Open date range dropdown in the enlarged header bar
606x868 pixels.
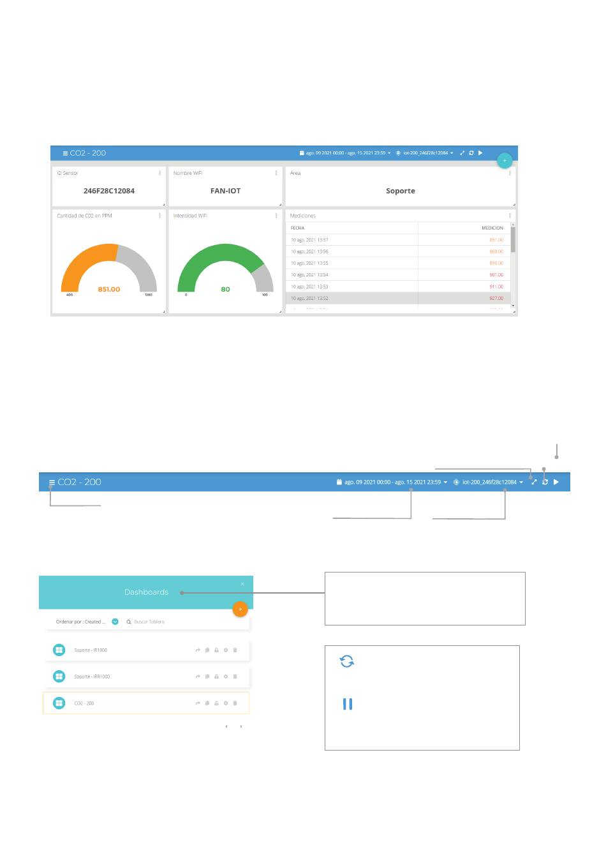click(x=392, y=482)
